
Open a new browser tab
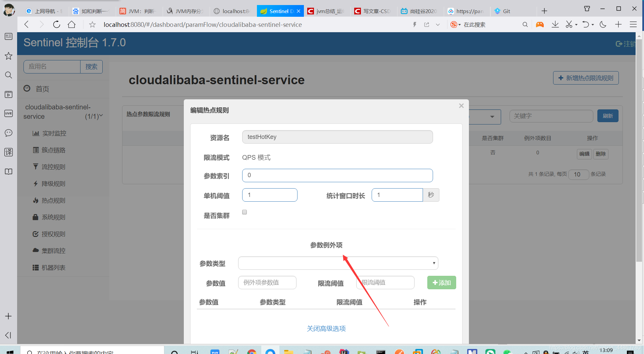click(544, 11)
